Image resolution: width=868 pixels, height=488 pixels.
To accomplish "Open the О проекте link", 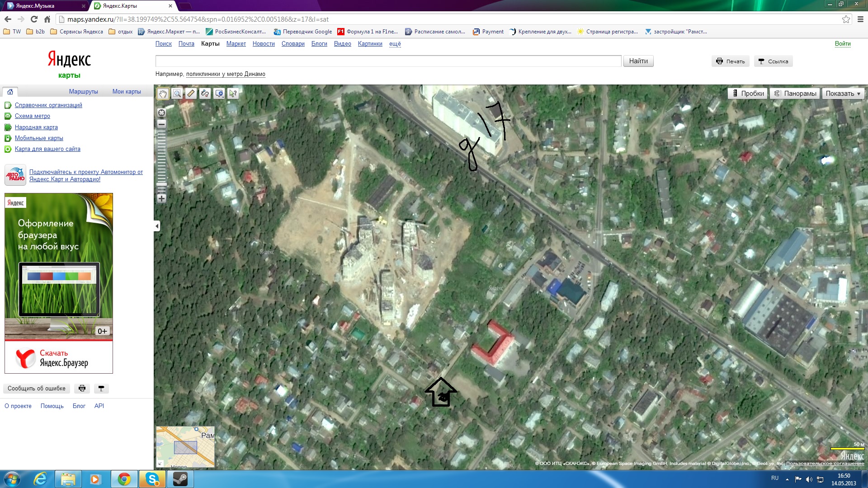I will tap(18, 406).
